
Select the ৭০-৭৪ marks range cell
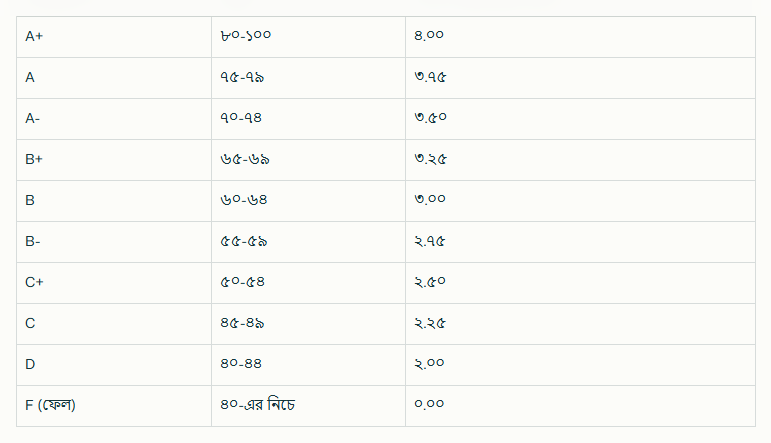click(242, 118)
